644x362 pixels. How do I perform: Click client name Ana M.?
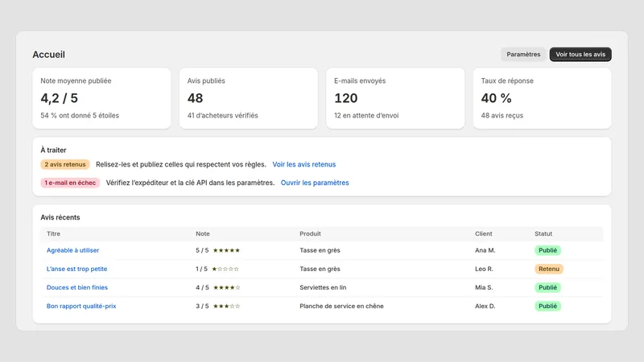485,250
